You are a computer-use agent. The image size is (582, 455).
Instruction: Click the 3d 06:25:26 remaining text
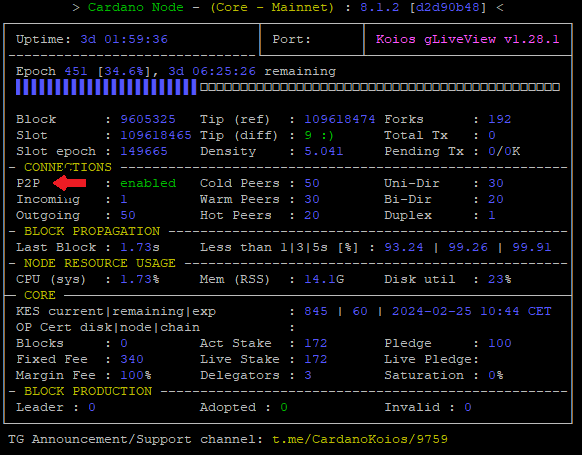[252, 71]
